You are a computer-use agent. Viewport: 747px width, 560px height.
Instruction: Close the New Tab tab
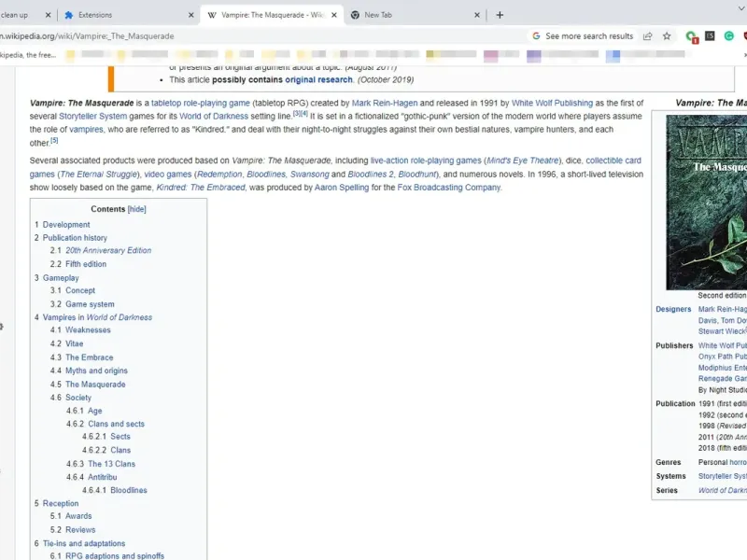tap(477, 15)
